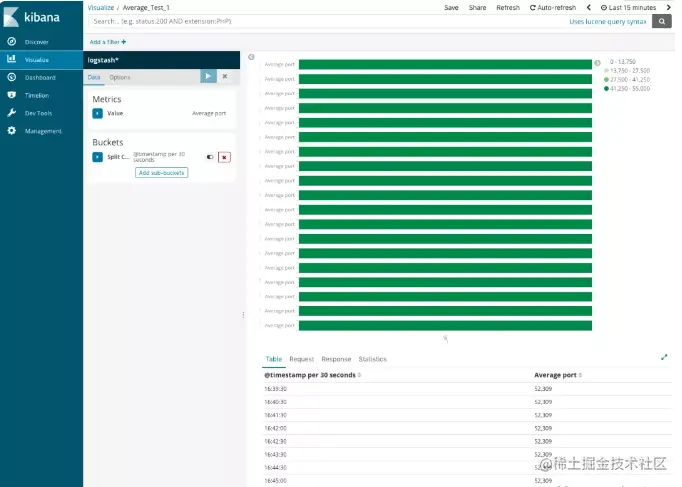Screen dimensions: 682x487
Task: Add a filter
Action: tap(108, 42)
